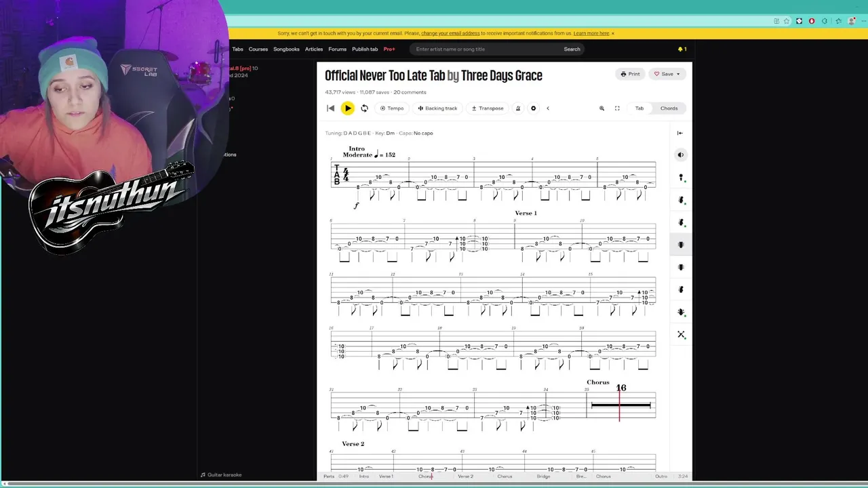Switch to the Tab view
Viewport: 868px width, 488px height.
tap(639, 108)
